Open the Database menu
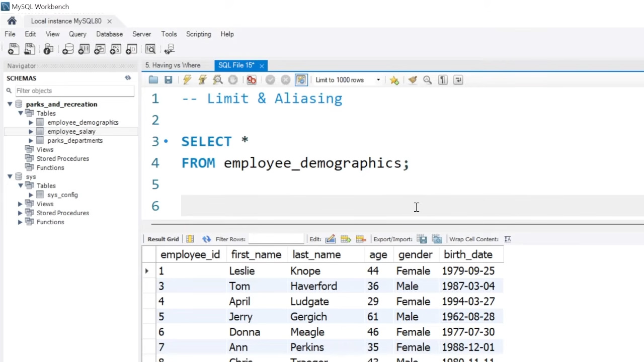The image size is (644, 362). [109, 34]
